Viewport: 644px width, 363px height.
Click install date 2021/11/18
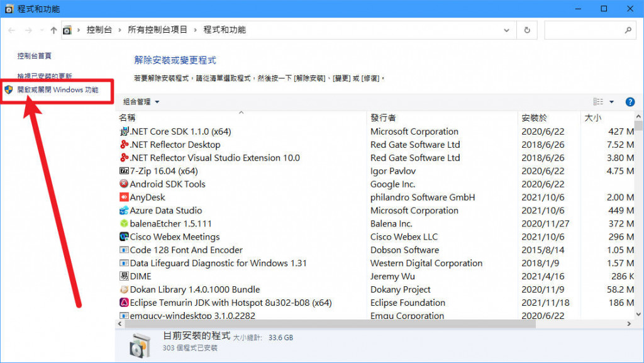[x=545, y=302]
